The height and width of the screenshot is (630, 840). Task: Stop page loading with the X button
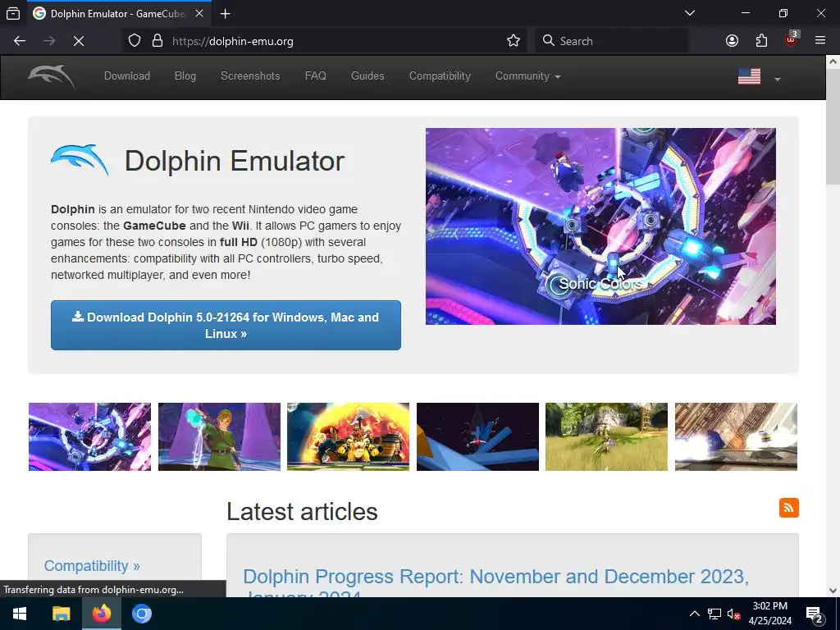tap(79, 41)
